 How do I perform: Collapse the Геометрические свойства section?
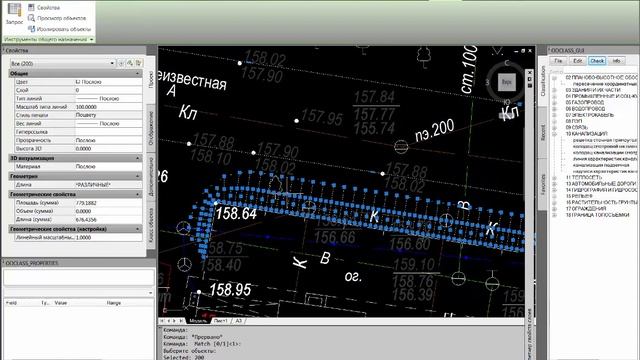point(138,194)
